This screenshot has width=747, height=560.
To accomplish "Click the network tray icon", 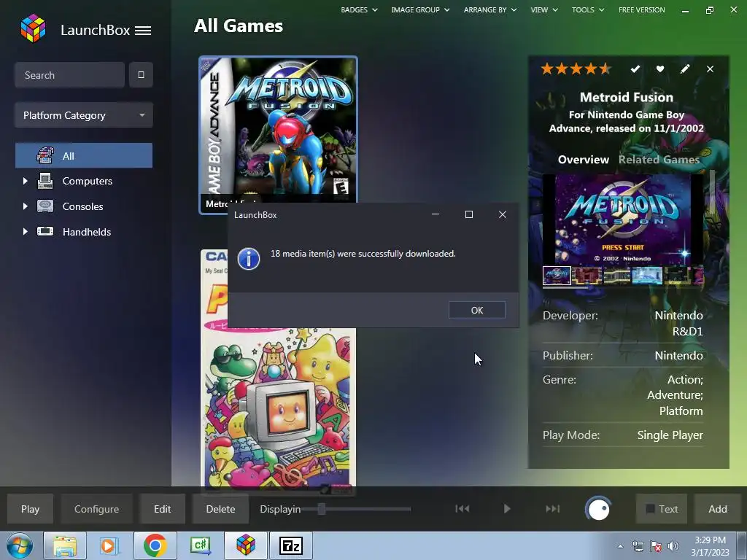I will click(638, 545).
